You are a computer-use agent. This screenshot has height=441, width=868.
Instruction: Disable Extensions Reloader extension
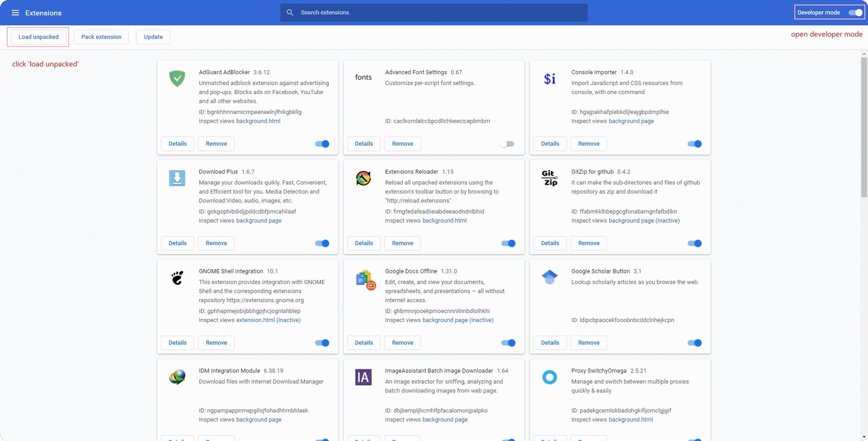509,243
